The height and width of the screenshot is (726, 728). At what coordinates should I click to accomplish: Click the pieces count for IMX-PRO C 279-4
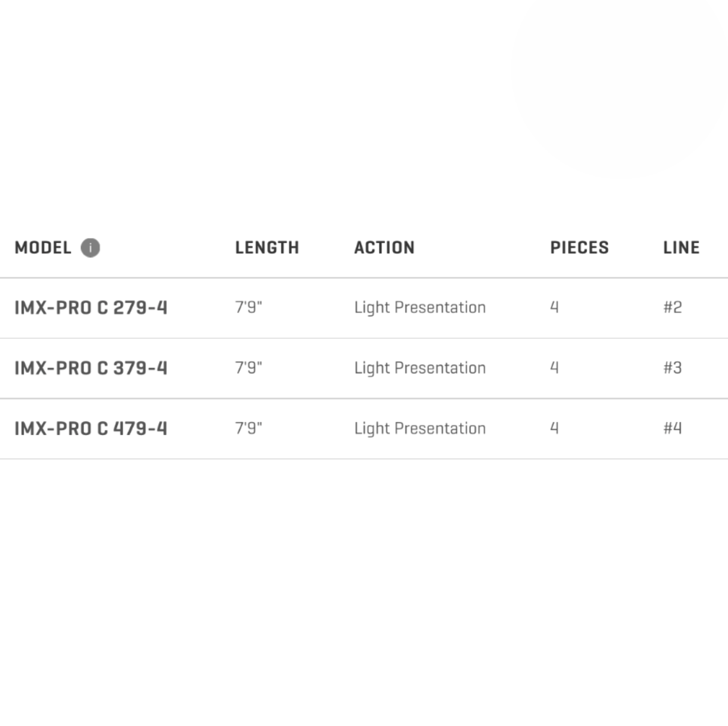(x=554, y=307)
